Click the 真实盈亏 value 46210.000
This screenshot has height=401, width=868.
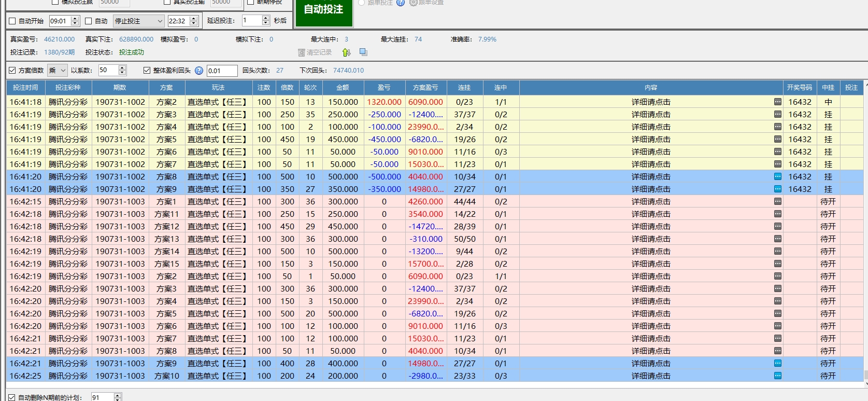pos(59,39)
